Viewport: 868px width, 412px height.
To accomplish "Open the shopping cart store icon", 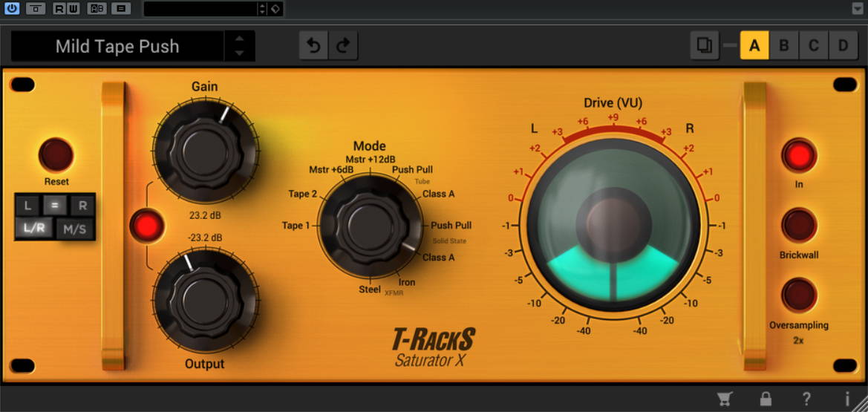I will [x=724, y=399].
